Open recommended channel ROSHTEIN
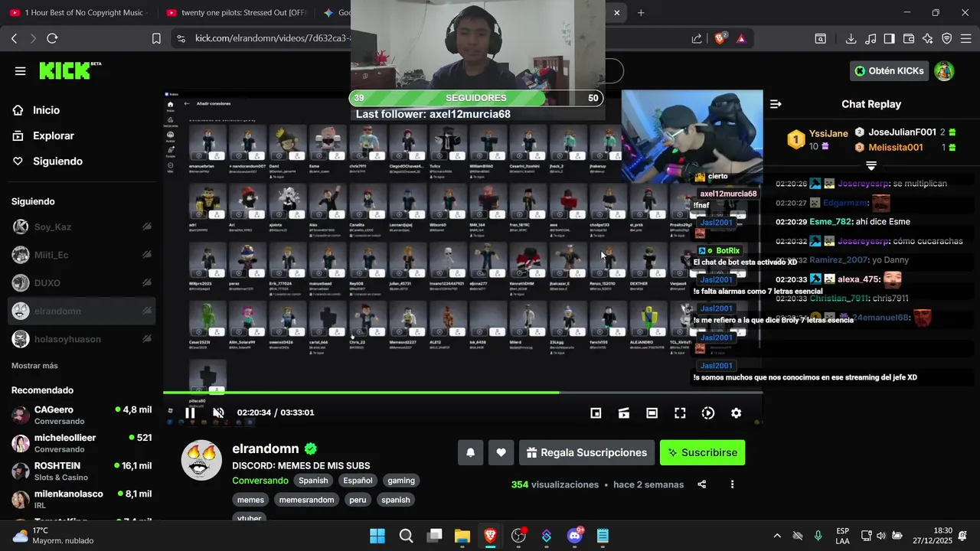 82,471
